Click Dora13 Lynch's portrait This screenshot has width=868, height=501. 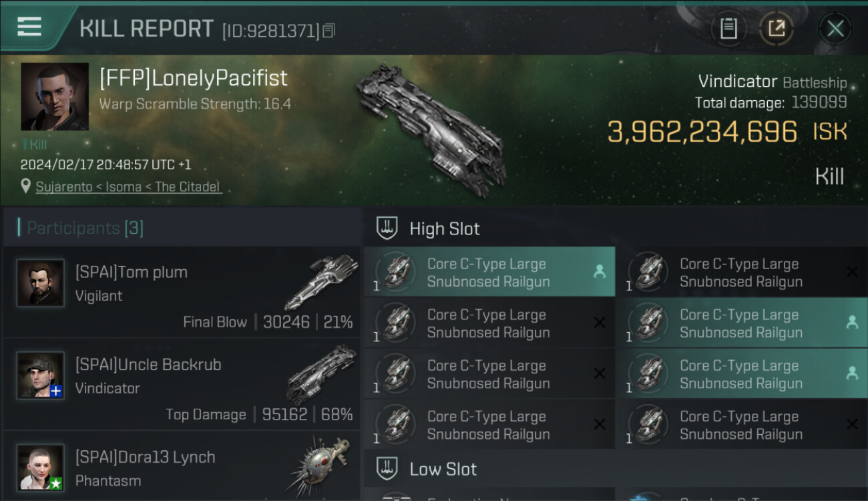(41, 468)
